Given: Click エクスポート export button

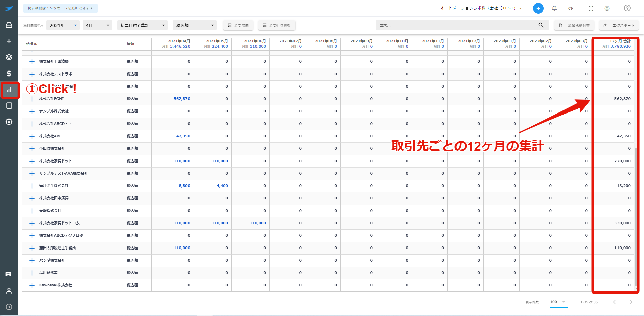Looking at the screenshot, I should coord(619,25).
